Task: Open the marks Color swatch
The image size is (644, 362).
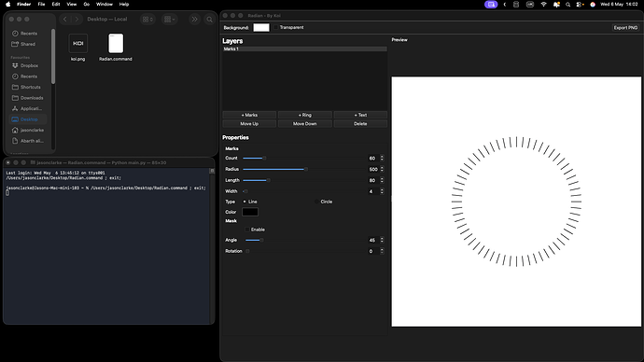Action: 250,212
